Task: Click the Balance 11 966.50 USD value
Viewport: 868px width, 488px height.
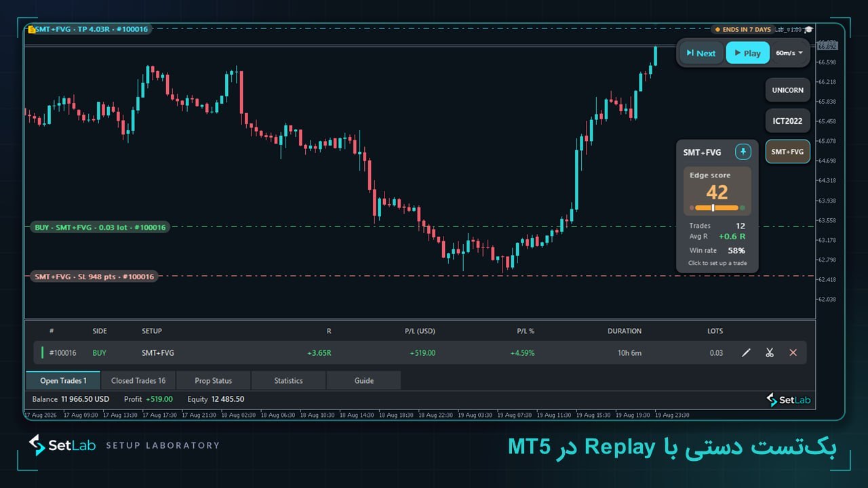Action: tap(85, 399)
